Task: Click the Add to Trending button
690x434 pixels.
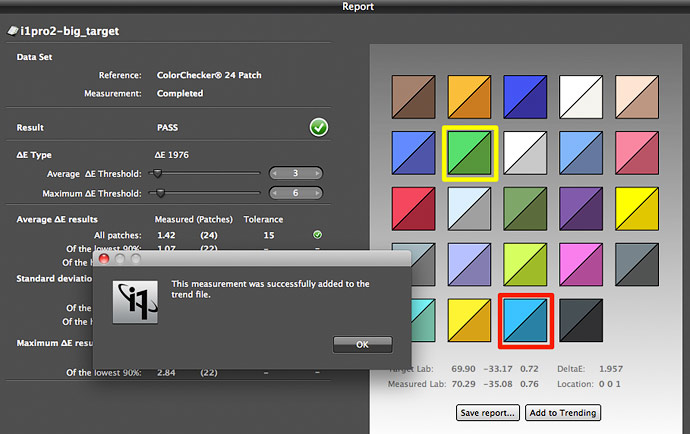Action: pyautogui.click(x=563, y=412)
